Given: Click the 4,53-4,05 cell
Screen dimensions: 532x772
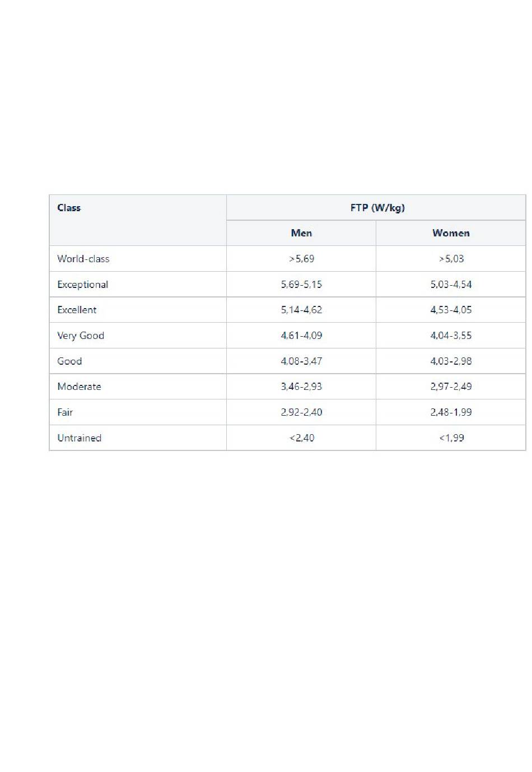Looking at the screenshot, I should pos(451,310).
